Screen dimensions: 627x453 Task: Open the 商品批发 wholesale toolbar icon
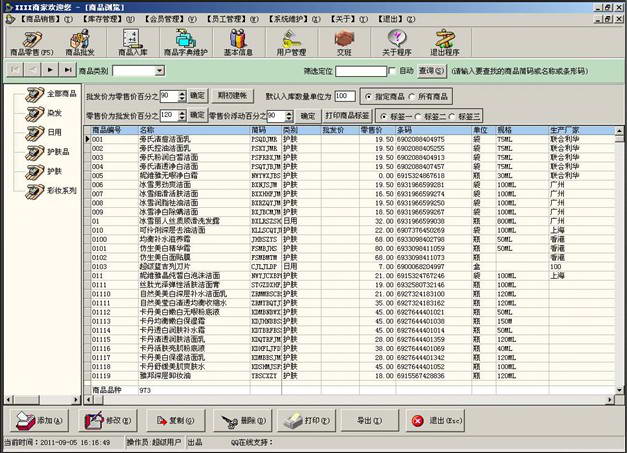click(80, 43)
